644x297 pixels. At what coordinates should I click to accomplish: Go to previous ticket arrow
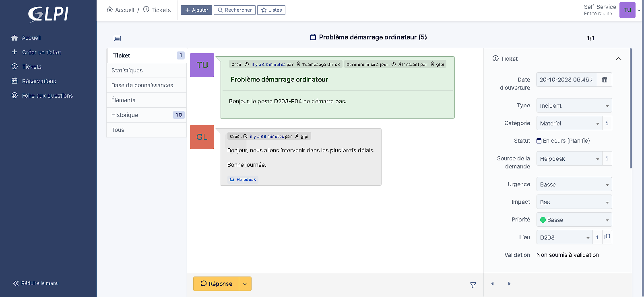[492, 284]
